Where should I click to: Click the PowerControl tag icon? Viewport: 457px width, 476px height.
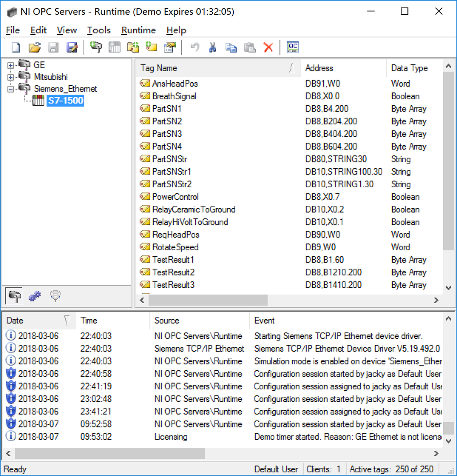pyautogui.click(x=145, y=196)
